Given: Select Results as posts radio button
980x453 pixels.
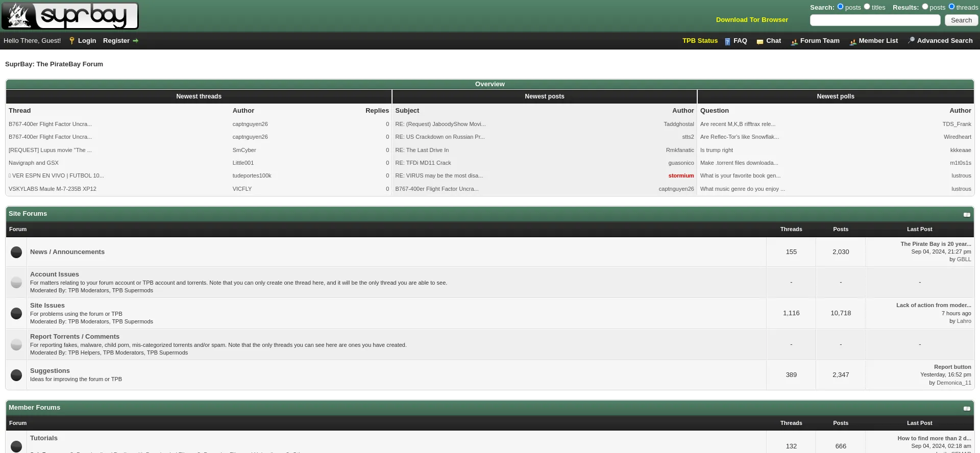Looking at the screenshot, I should click(x=925, y=7).
